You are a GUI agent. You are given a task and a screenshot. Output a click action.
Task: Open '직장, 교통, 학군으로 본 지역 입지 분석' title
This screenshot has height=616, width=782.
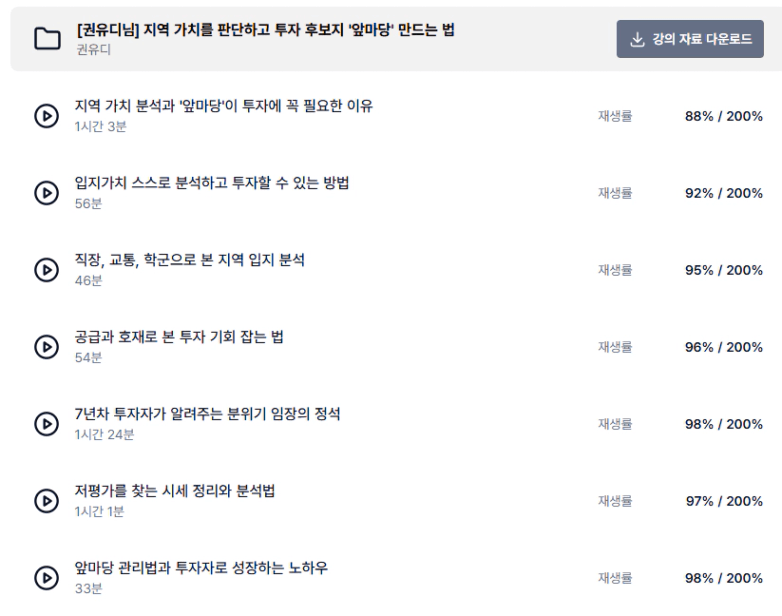point(190,260)
